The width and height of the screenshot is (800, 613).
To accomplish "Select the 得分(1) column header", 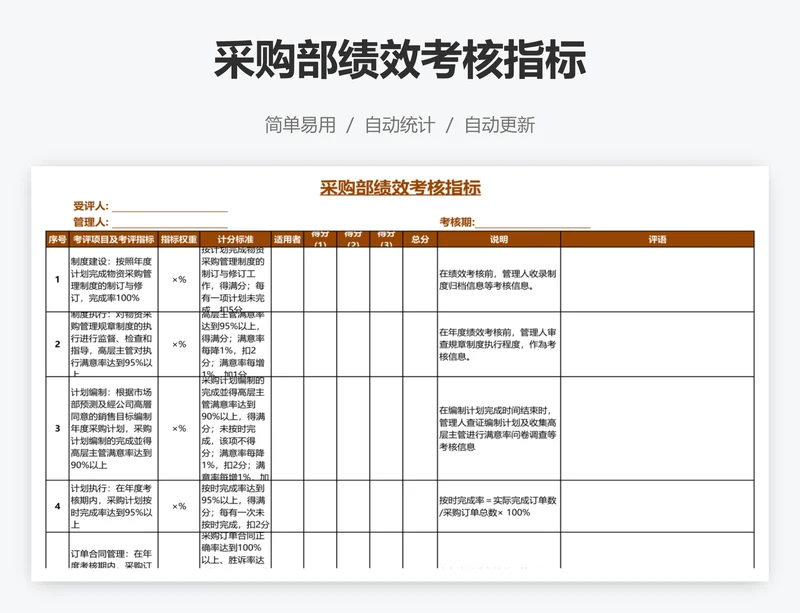I will click(x=320, y=239).
